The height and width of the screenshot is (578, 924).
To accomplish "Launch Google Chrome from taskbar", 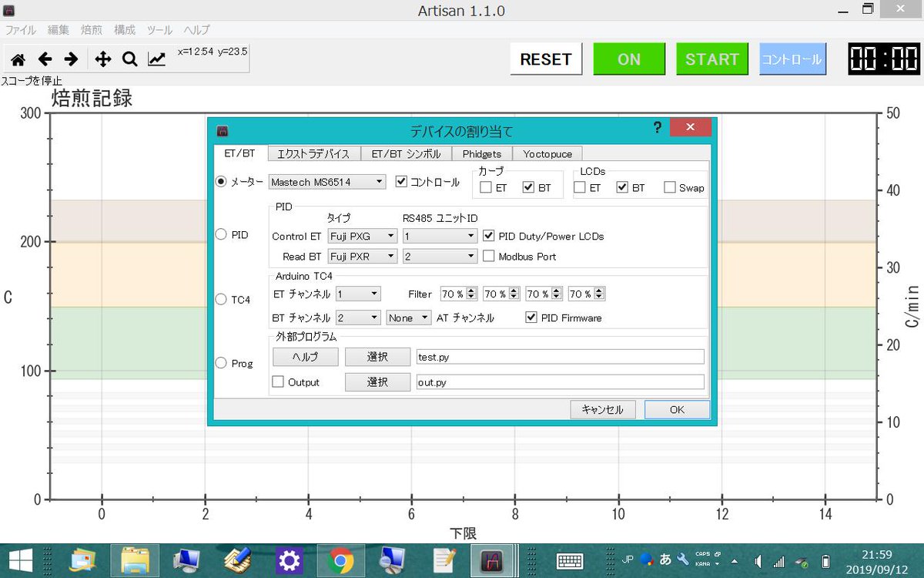I will [x=340, y=560].
